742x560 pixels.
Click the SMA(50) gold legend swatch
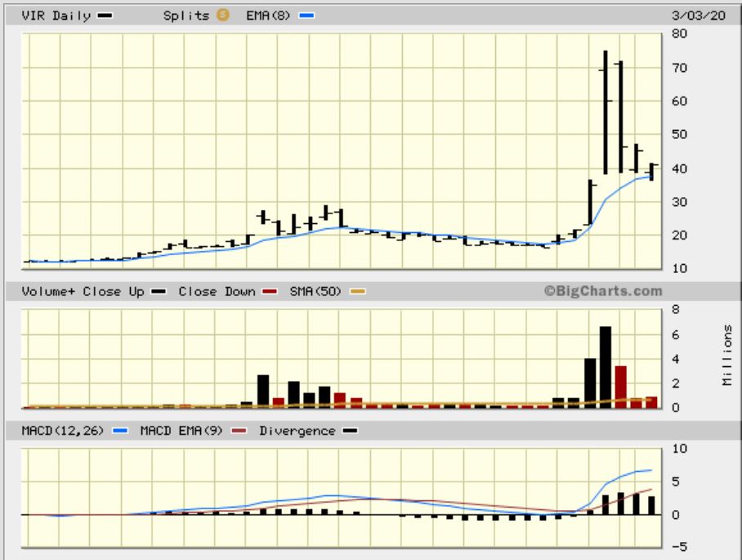358,292
